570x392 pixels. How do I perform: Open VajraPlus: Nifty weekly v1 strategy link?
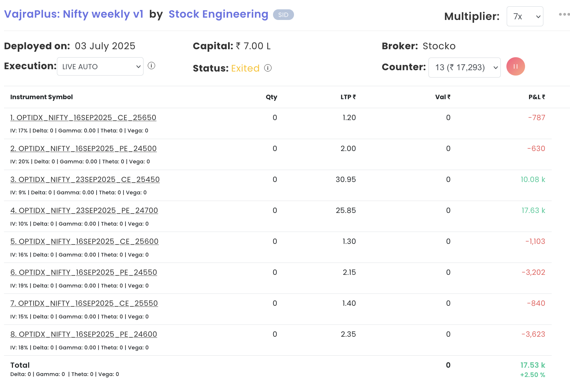tap(74, 14)
